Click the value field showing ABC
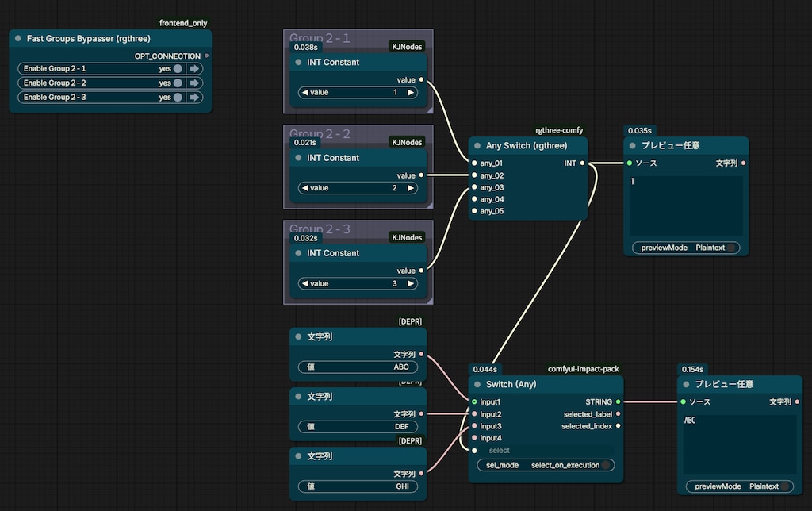Viewport: 812px width, 511px height. 358,367
